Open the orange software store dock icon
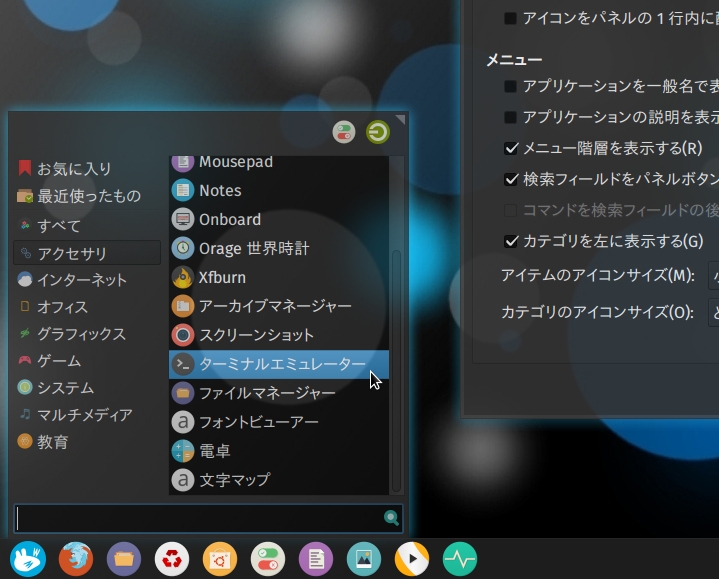Screen dimensions: 719x579 [x=220, y=559]
